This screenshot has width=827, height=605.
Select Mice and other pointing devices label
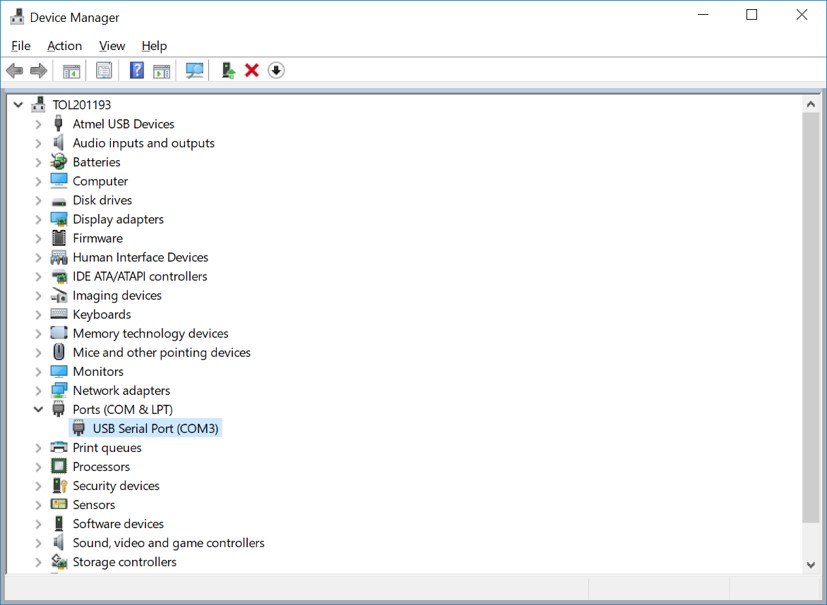[x=161, y=352]
